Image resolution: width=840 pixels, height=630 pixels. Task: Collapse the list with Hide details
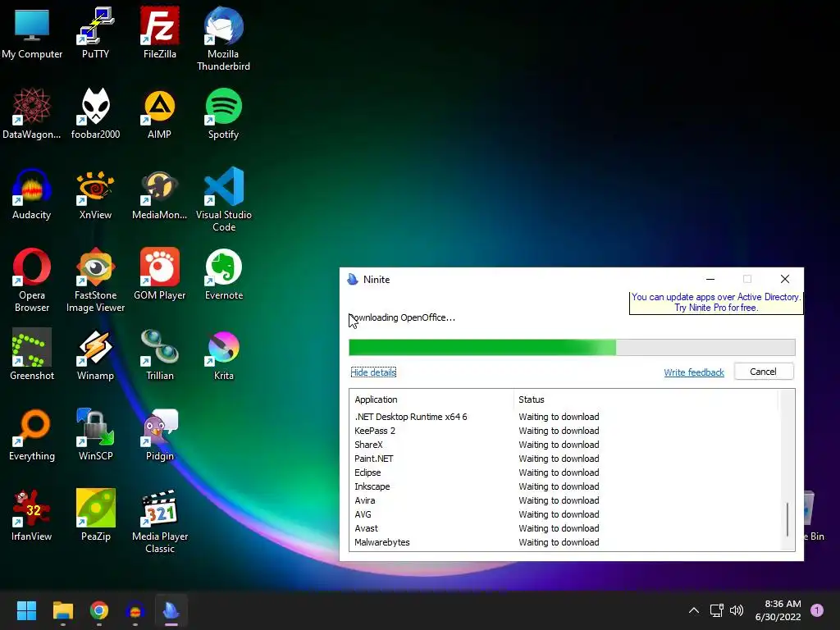click(x=373, y=372)
